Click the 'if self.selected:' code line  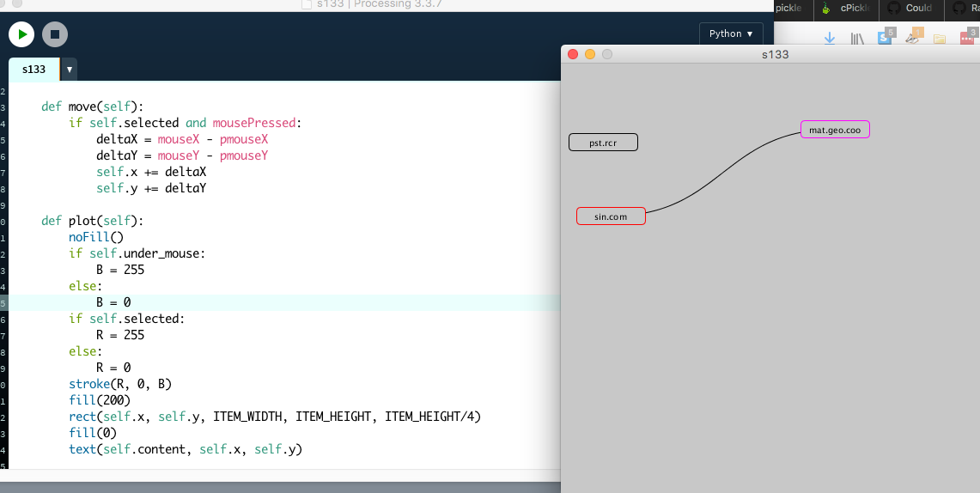coord(127,319)
